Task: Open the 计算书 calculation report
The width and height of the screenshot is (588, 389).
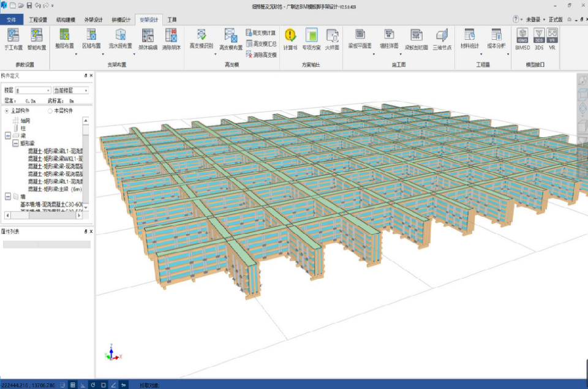Action: 290,39
